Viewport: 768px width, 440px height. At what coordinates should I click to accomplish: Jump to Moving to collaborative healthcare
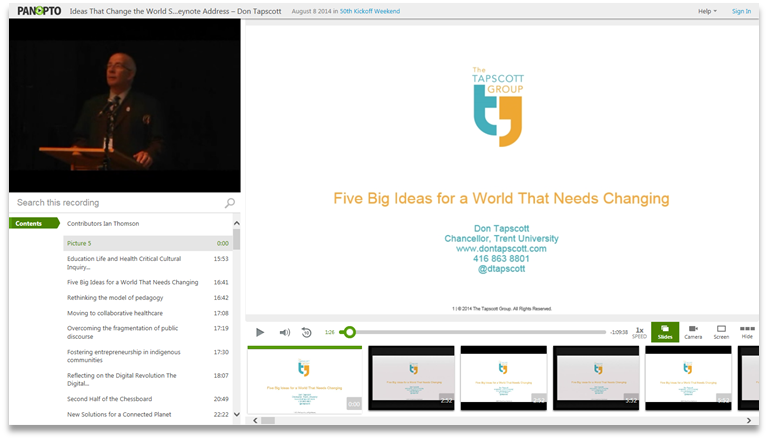tap(148, 313)
